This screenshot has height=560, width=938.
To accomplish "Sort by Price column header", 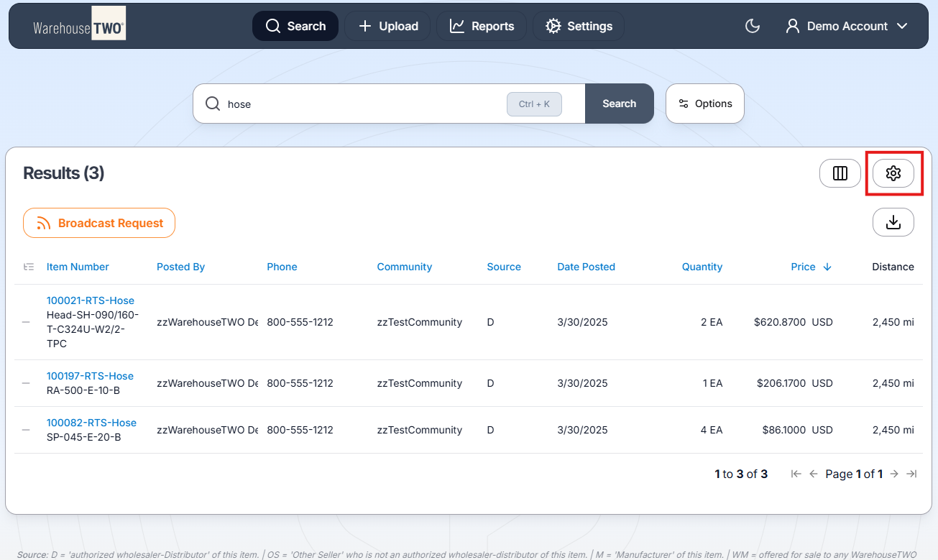I will (x=803, y=267).
